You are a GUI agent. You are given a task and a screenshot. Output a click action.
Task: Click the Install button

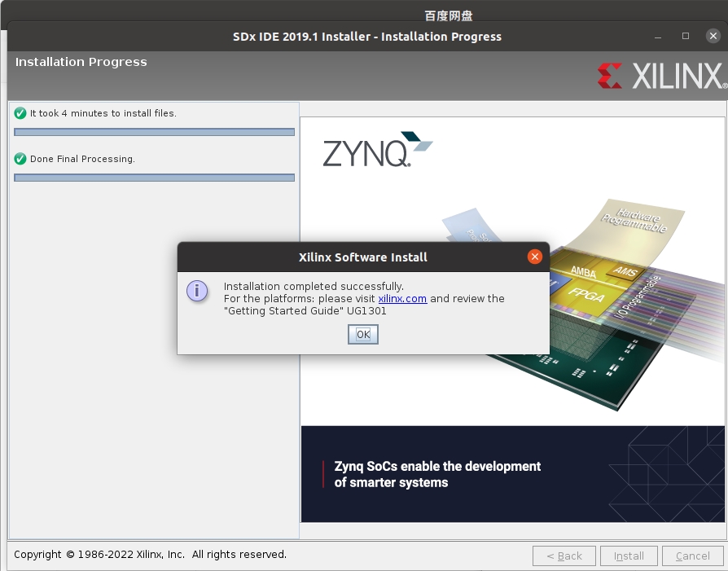(x=629, y=556)
